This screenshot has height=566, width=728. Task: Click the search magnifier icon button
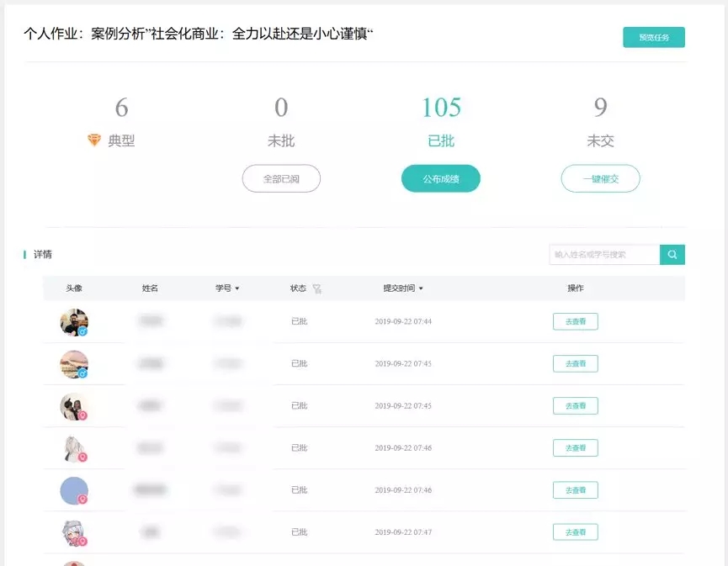[x=672, y=255]
